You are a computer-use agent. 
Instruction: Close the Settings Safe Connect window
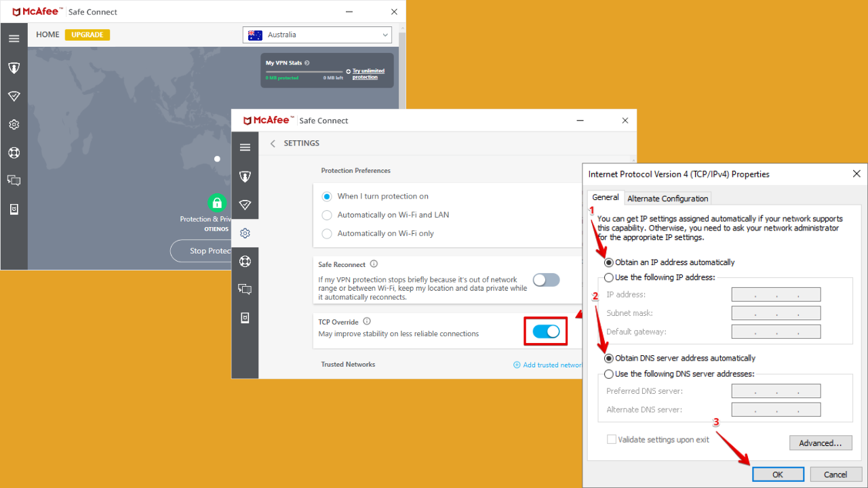[625, 121]
